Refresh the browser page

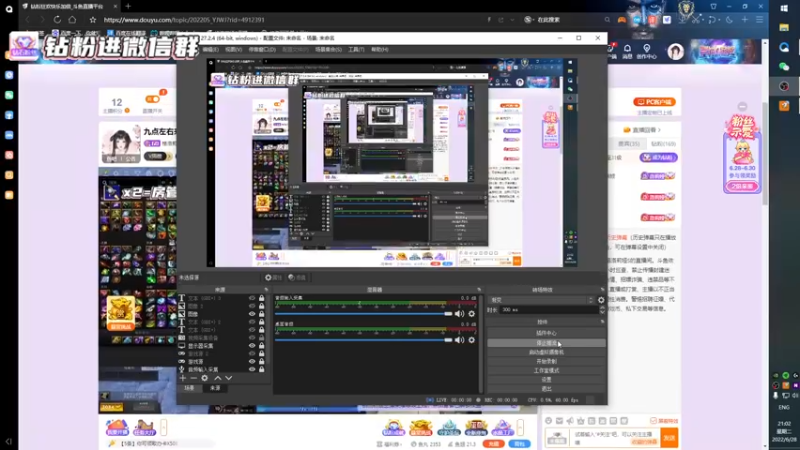57,19
